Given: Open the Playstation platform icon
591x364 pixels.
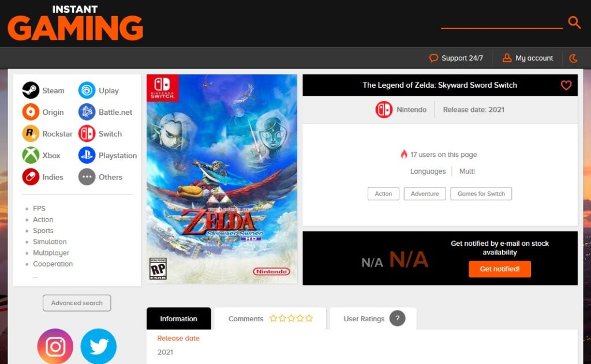Looking at the screenshot, I should [x=87, y=155].
